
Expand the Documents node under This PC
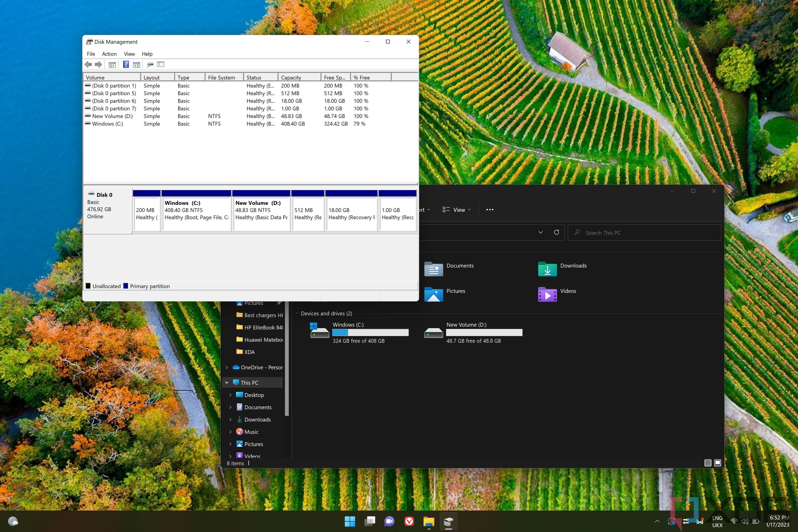(x=230, y=407)
